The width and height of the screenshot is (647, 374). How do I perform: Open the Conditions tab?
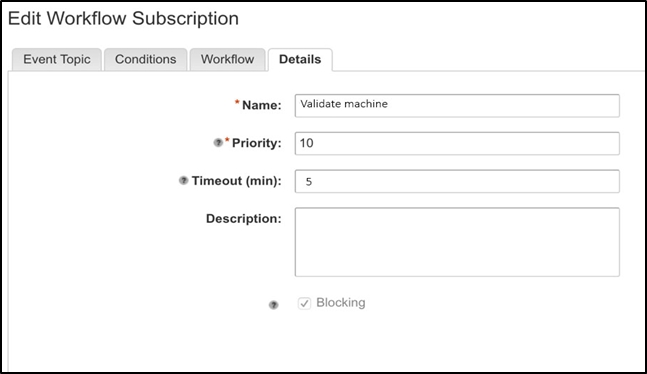pyautogui.click(x=146, y=59)
